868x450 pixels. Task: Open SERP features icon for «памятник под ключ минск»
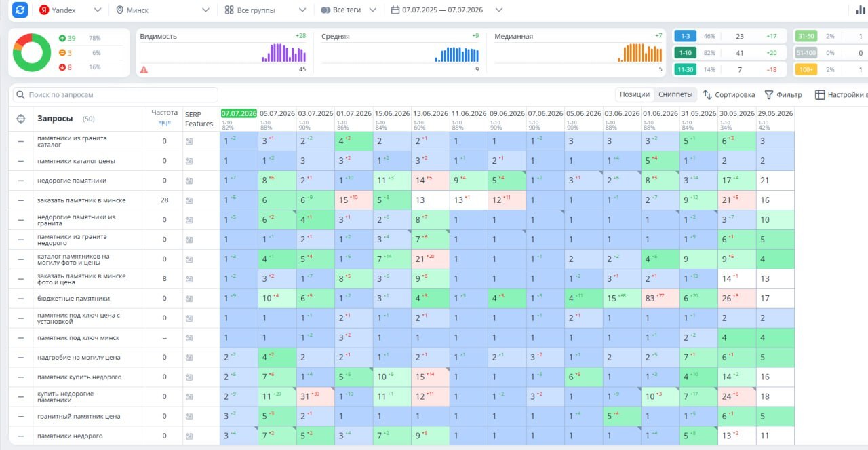(189, 338)
